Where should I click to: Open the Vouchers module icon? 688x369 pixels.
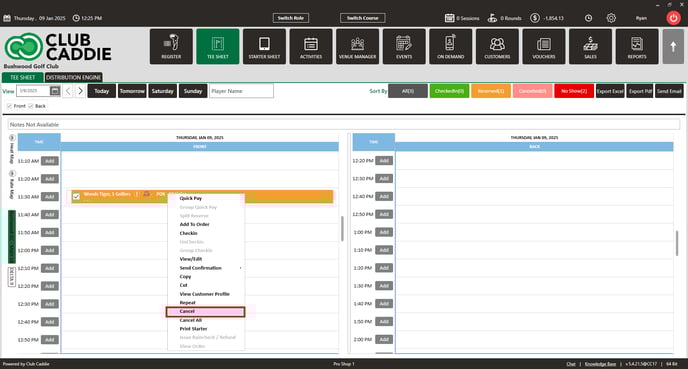click(544, 47)
